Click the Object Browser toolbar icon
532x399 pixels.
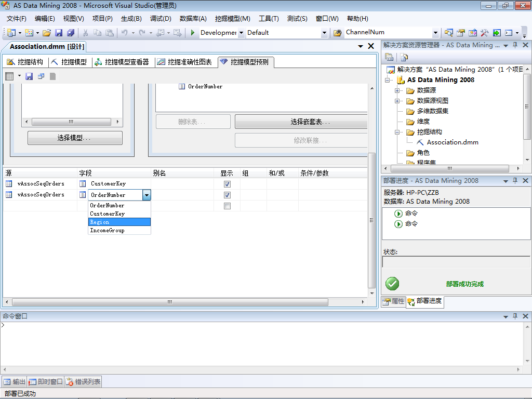pyautogui.click(x=473, y=33)
